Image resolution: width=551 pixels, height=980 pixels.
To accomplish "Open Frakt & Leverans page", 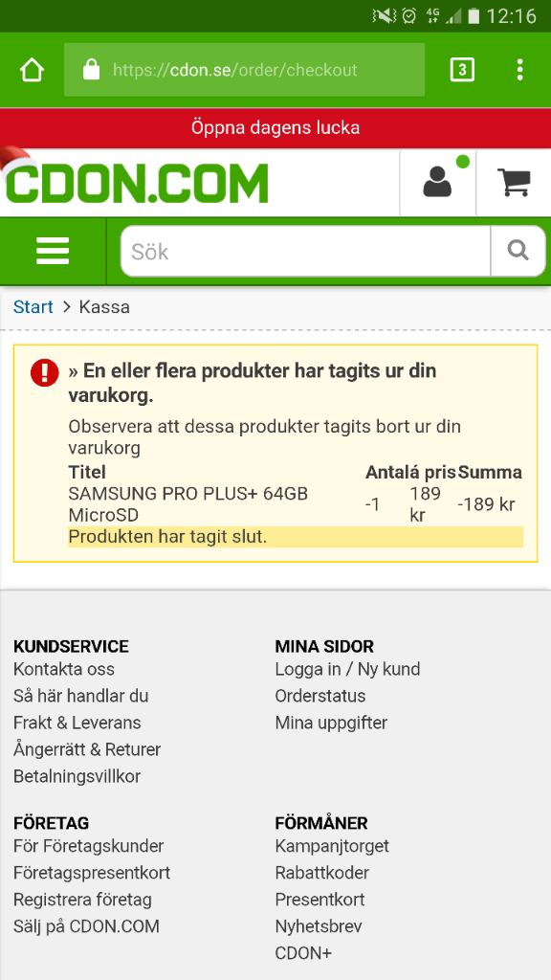I will click(77, 724).
